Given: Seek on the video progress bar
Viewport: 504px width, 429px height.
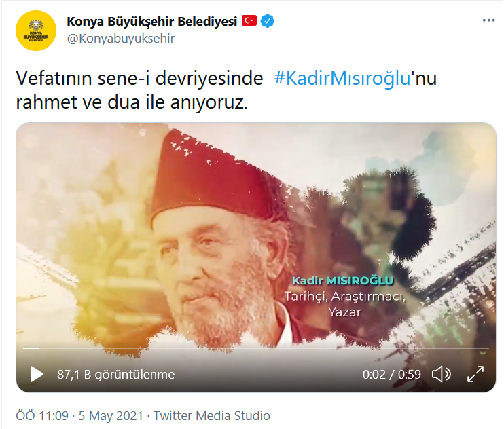Looking at the screenshot, I should pyautogui.click(x=256, y=348).
